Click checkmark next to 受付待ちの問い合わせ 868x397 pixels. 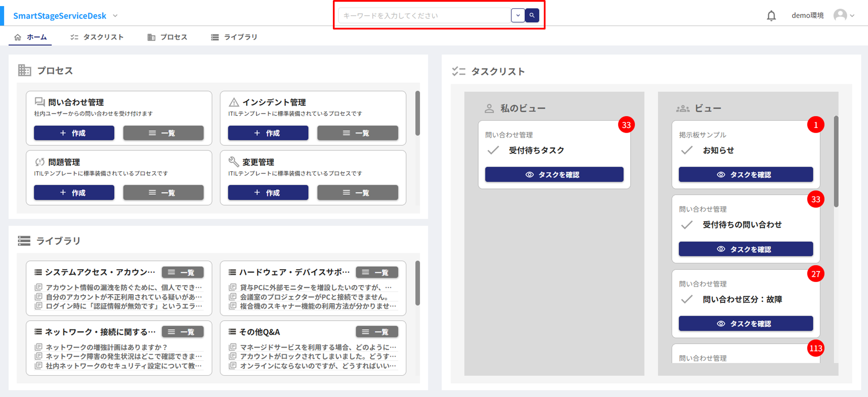(687, 225)
